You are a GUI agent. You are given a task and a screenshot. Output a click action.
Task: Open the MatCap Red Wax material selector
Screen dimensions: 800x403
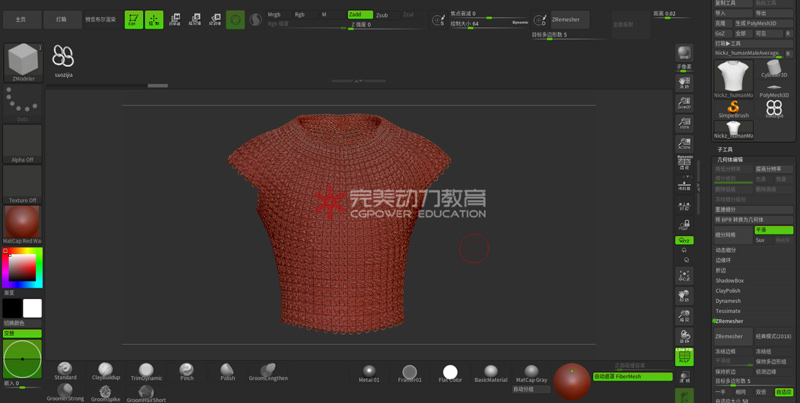[x=22, y=222]
